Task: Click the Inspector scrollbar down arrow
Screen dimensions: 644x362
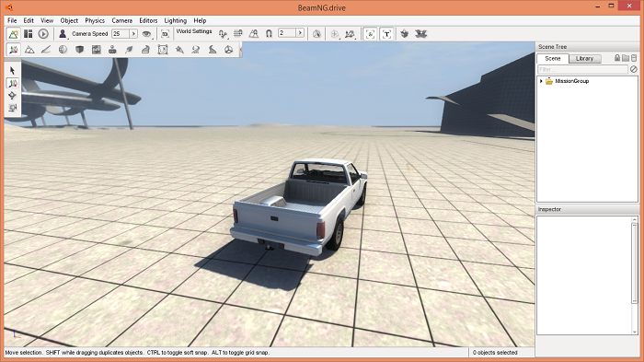Action: [x=634, y=332]
